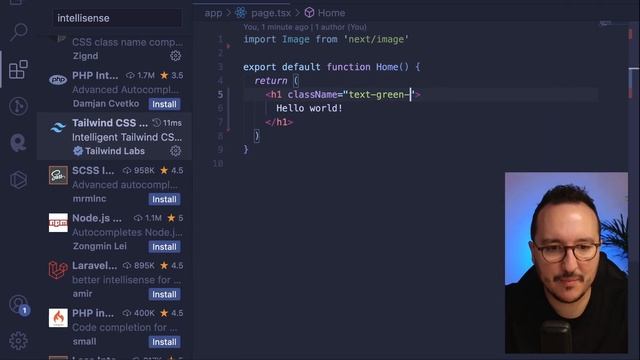The width and height of the screenshot is (640, 360).
Task: Click the 'return' keyword on line 4
Action: coord(271,81)
